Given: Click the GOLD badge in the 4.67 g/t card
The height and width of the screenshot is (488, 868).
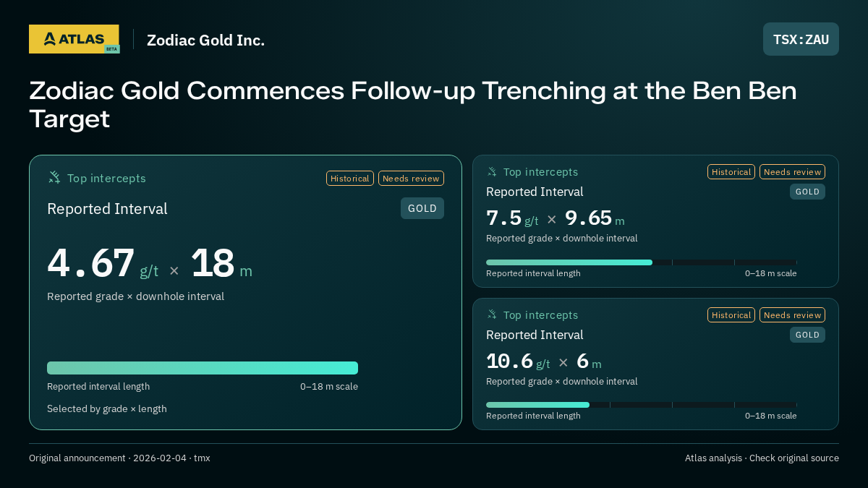Looking at the screenshot, I should 422,208.
